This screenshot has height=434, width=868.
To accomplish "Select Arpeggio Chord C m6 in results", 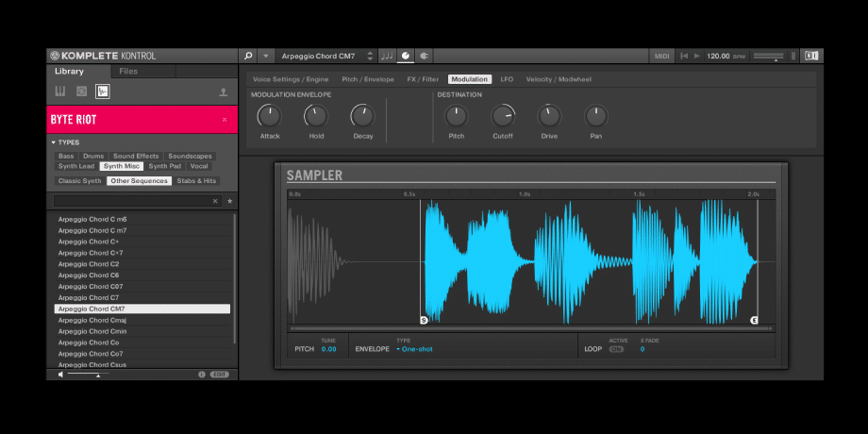I will coord(142,219).
